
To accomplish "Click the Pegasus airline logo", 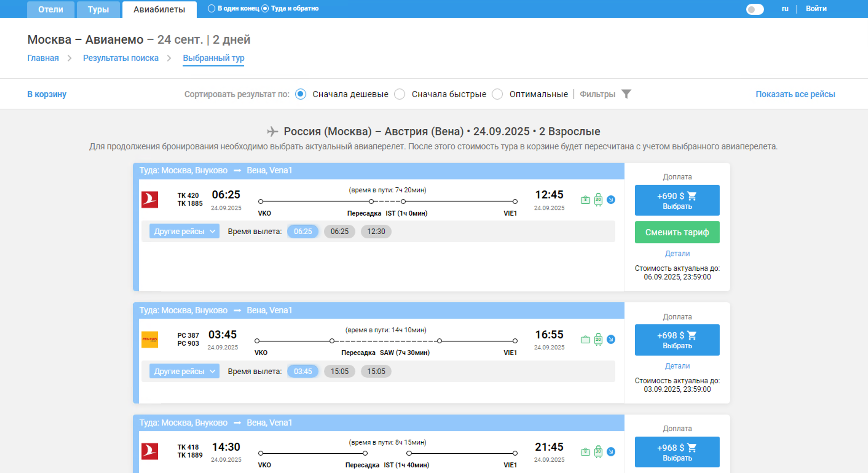I will pos(150,339).
